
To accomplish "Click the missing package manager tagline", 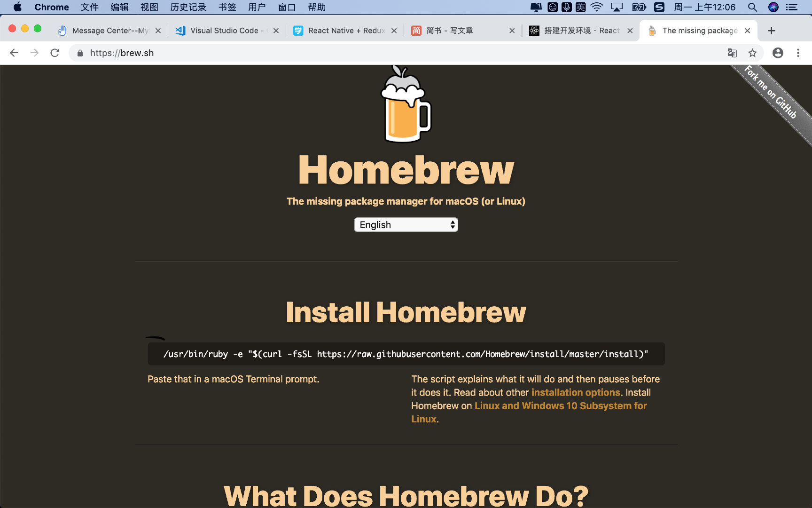I will (x=406, y=201).
